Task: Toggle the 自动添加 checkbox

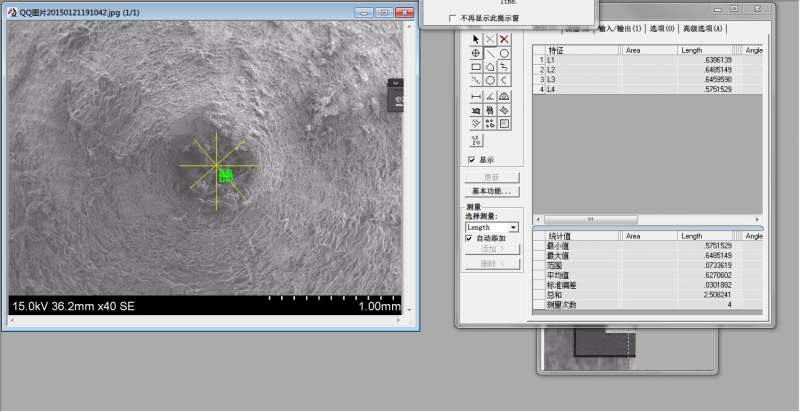Action: (x=469, y=239)
